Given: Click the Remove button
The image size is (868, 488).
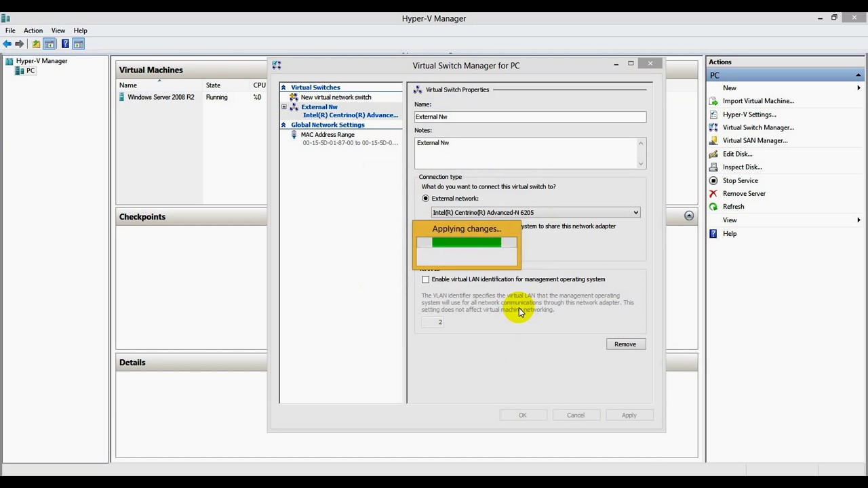Looking at the screenshot, I should click(625, 344).
